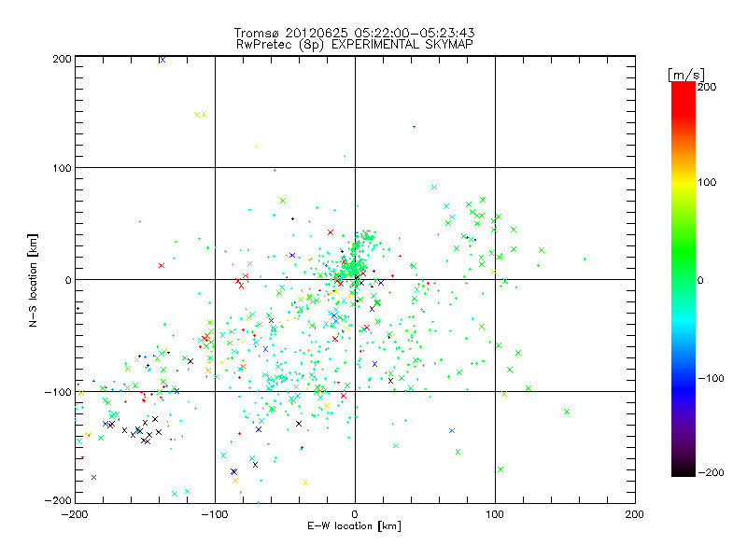Click the 'N-S location [km]' axis label

33,280
